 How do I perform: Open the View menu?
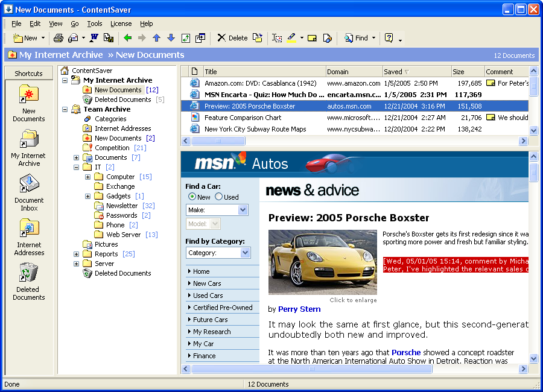pos(56,24)
